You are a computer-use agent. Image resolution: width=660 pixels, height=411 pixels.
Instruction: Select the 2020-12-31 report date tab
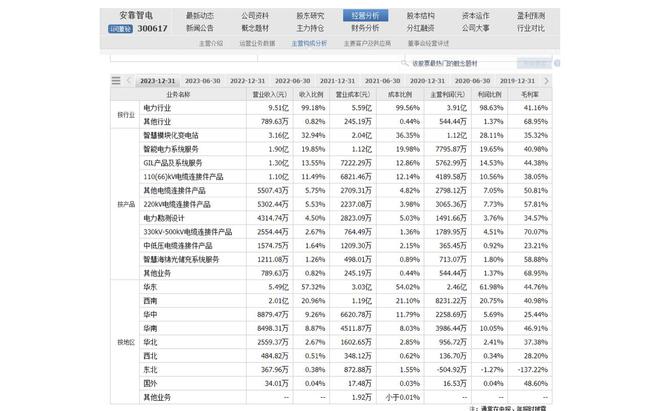427,81
